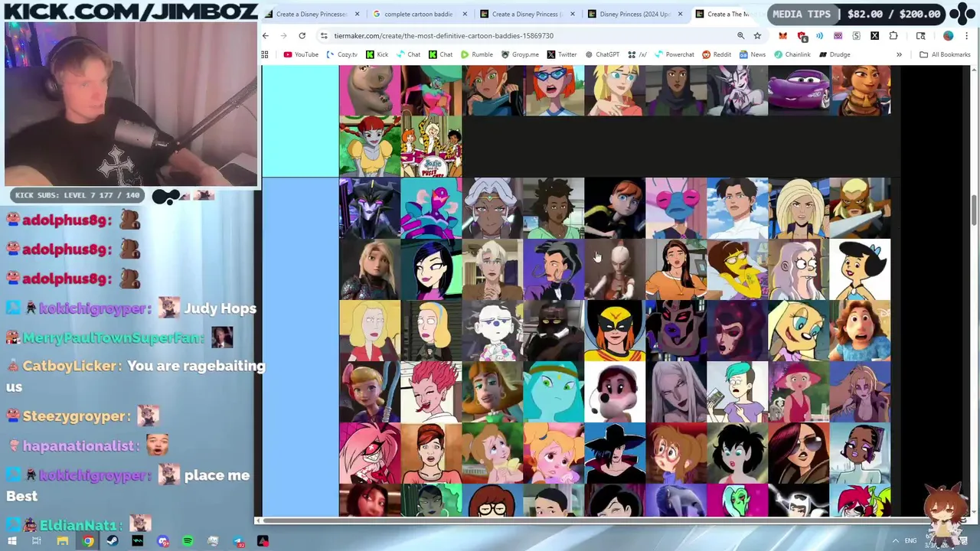
Task: Select the witch in black hat thumbnail
Action: 615,453
